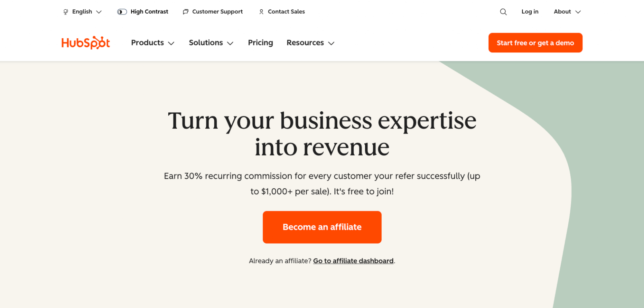The width and height of the screenshot is (644, 308).
Task: Click Log in in the top navigation
Action: tap(530, 12)
